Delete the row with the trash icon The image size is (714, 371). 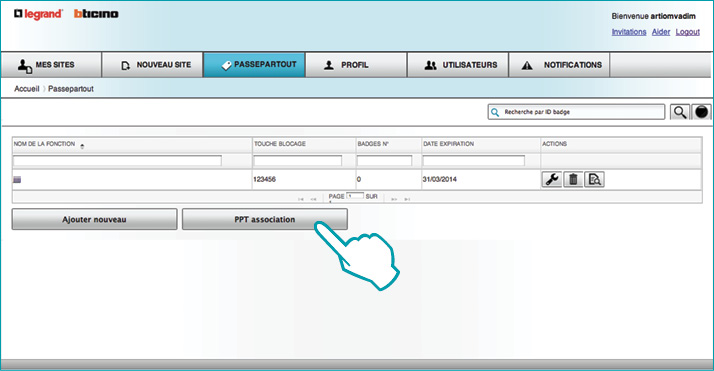(x=573, y=179)
